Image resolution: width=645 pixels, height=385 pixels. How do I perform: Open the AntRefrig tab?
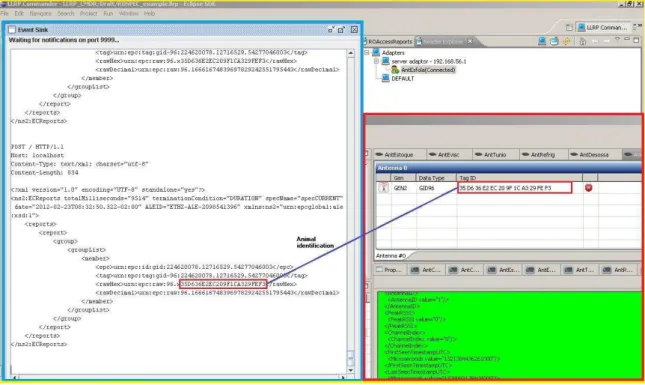[x=539, y=155]
